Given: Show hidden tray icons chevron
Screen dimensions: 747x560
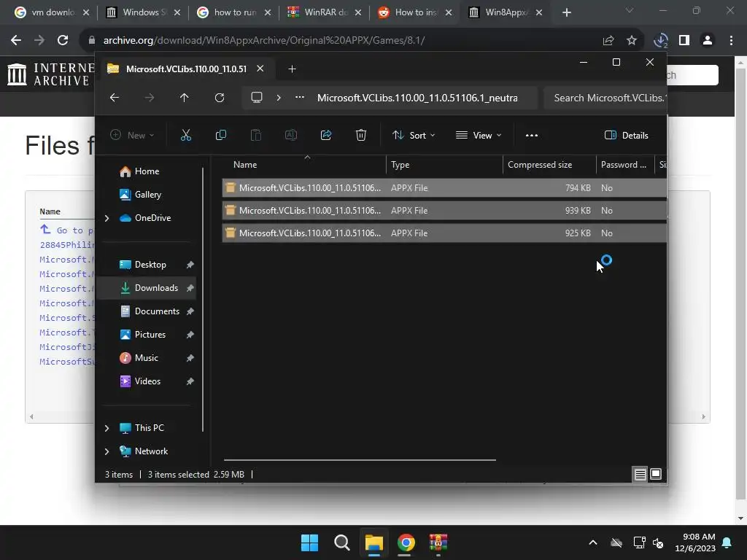Looking at the screenshot, I should pyautogui.click(x=593, y=542).
